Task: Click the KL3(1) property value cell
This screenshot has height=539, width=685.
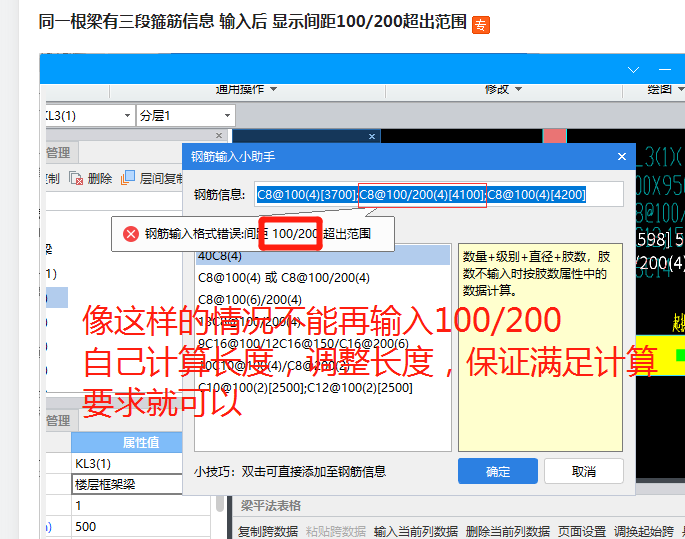Action: [x=127, y=463]
